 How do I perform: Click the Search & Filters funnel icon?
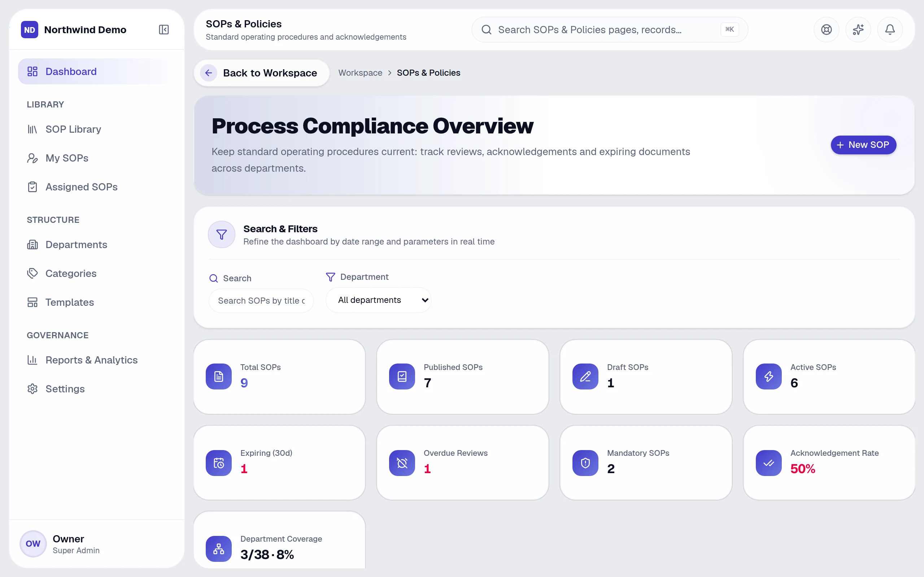tap(222, 234)
